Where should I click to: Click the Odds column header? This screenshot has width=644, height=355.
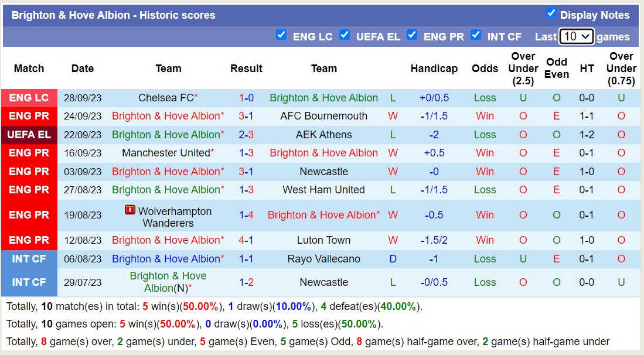(x=485, y=69)
